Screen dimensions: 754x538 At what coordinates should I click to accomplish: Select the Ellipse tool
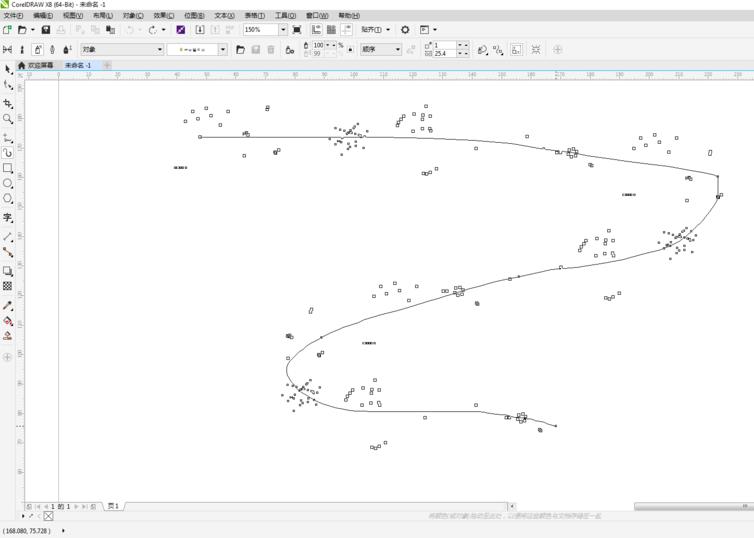(8, 183)
